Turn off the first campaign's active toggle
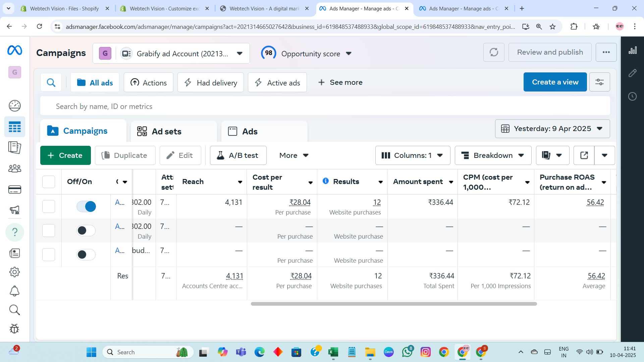 pyautogui.click(x=86, y=206)
